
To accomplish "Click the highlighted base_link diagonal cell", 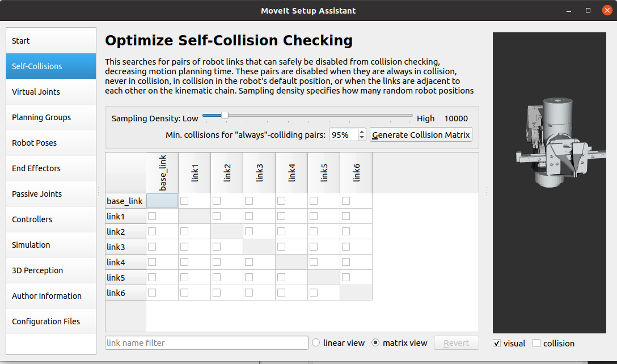I will pyautogui.click(x=162, y=201).
